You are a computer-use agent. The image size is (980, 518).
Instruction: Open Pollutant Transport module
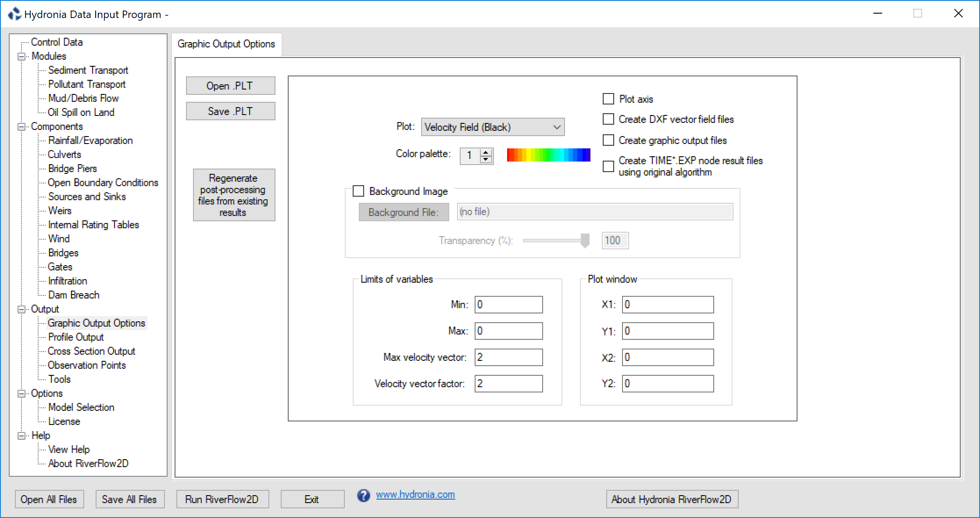(x=87, y=84)
